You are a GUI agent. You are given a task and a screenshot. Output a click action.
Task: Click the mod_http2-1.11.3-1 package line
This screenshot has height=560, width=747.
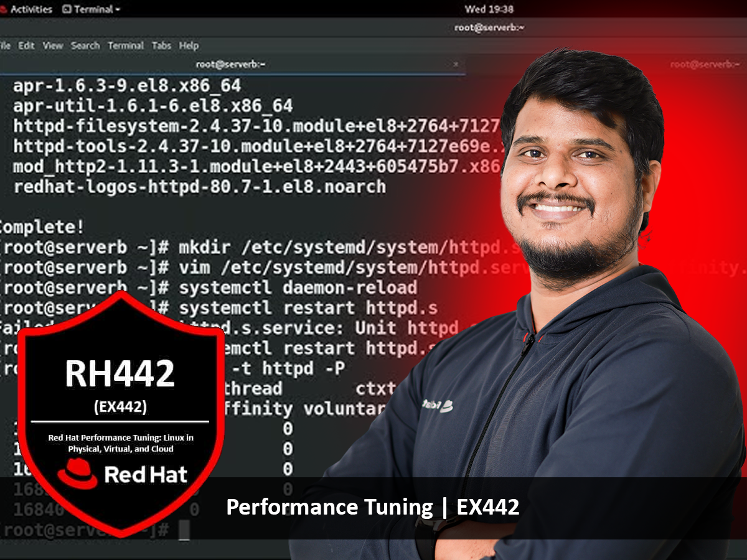257,166
